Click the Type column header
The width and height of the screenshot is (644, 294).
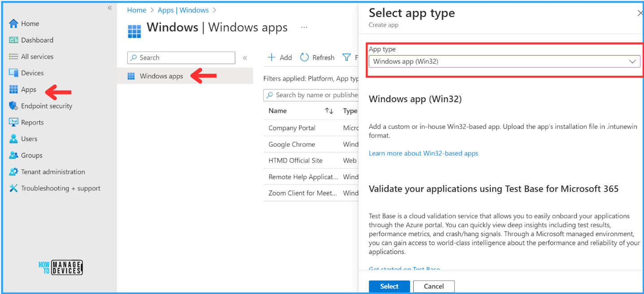pos(350,111)
